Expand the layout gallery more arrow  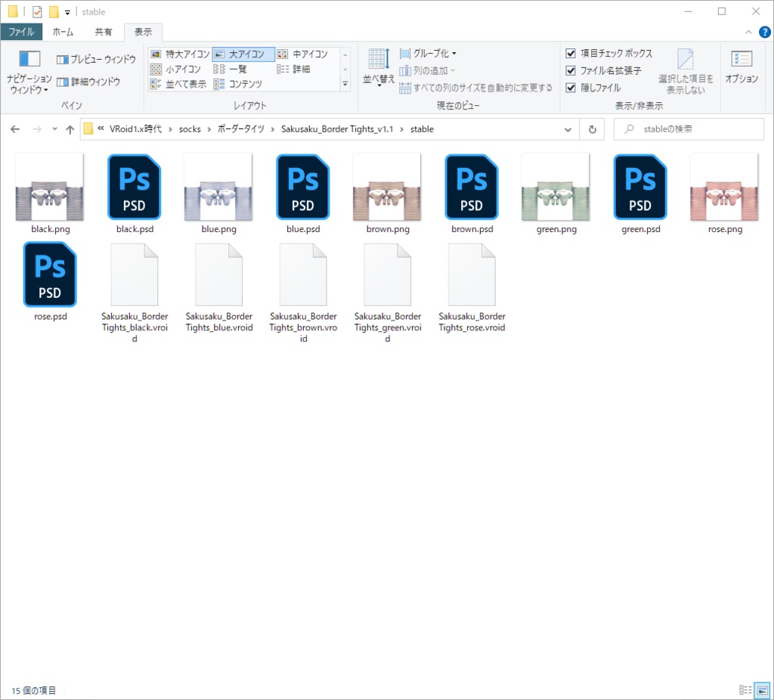point(345,84)
